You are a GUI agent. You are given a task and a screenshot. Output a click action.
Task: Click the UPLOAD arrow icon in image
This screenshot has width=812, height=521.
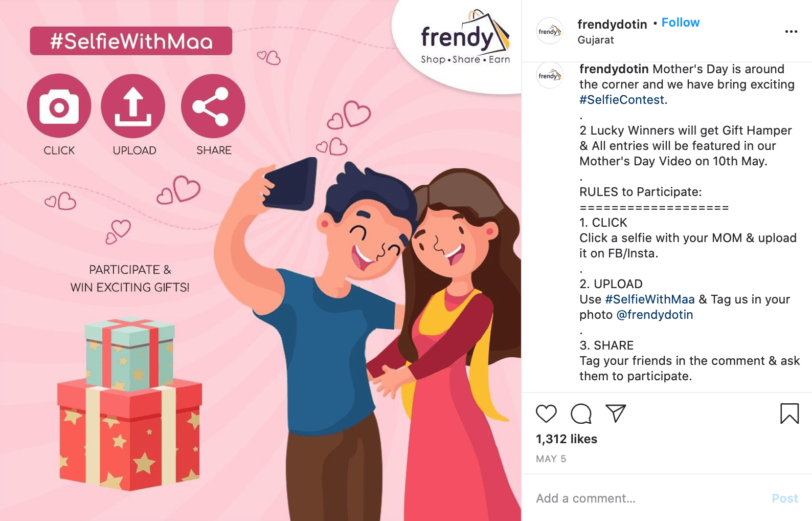(x=133, y=106)
